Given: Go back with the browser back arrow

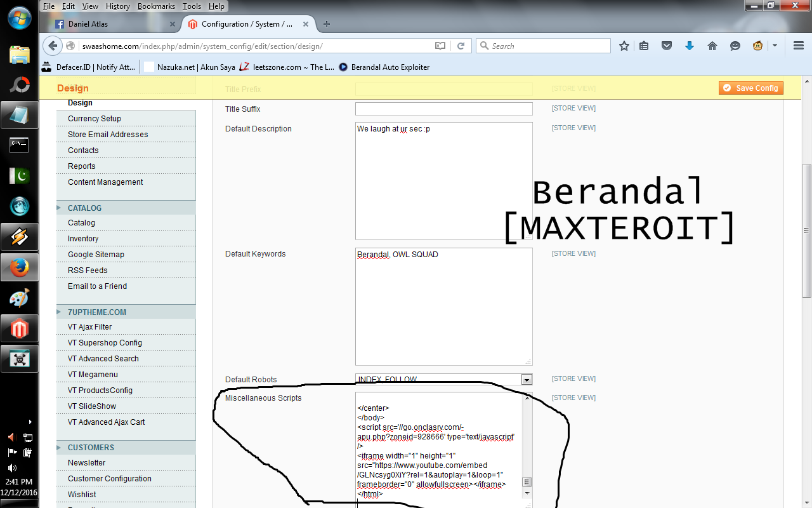Looking at the screenshot, I should click(x=53, y=46).
